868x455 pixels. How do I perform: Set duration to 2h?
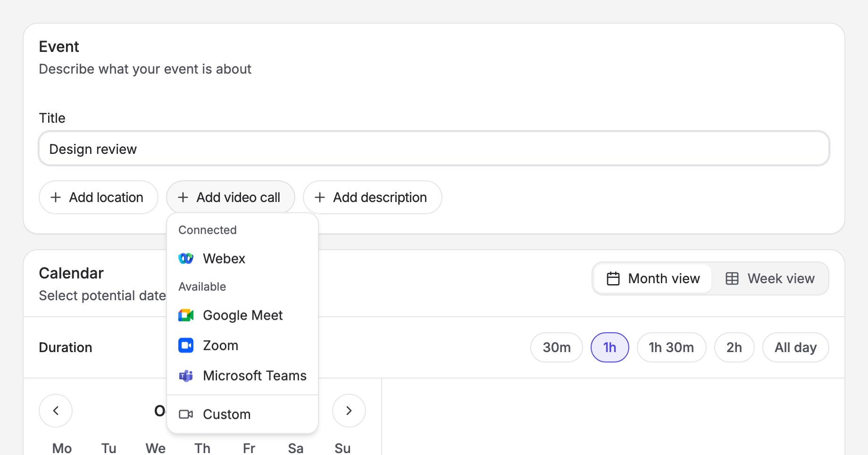pos(734,347)
